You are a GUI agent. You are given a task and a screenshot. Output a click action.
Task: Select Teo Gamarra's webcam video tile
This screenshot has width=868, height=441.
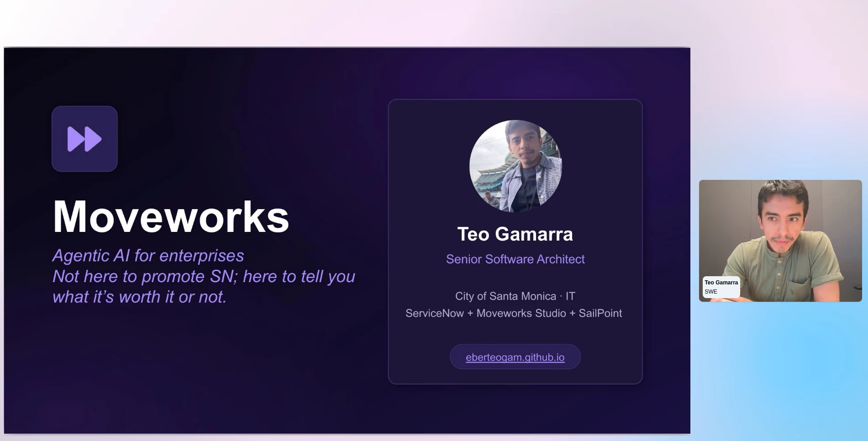tap(780, 241)
